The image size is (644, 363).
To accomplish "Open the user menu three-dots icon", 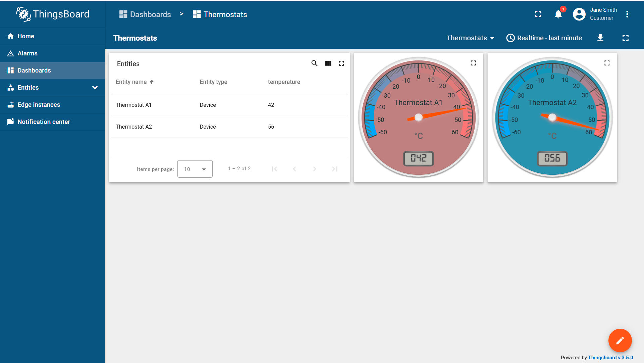I will (627, 14).
